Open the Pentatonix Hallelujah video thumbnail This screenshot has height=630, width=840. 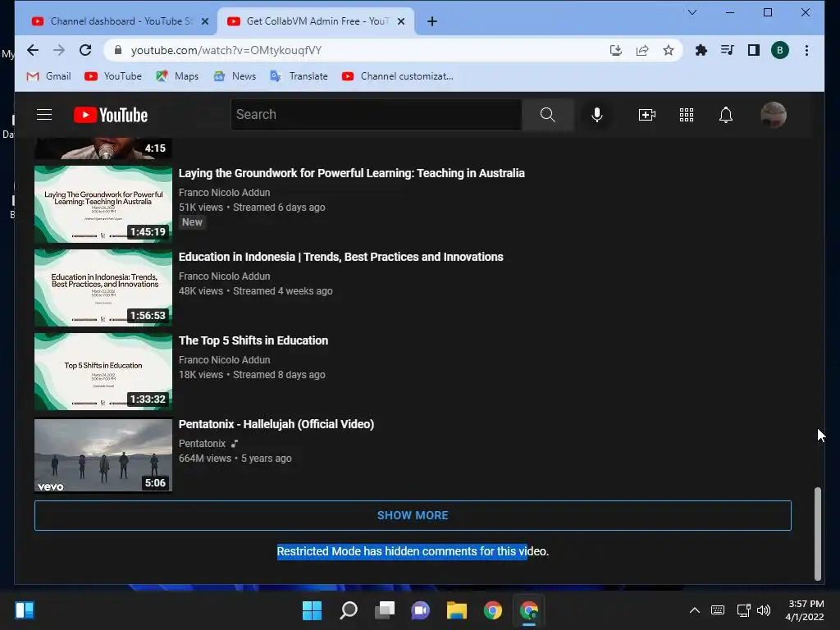(103, 455)
